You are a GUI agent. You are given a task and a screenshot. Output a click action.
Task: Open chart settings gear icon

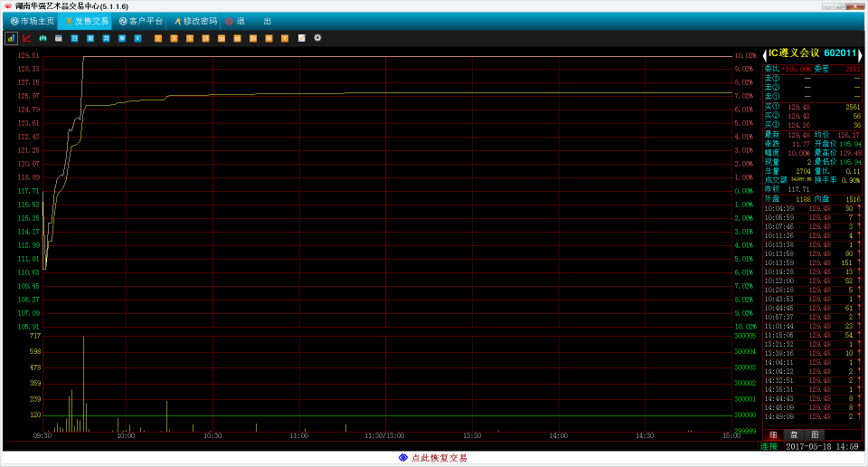coord(317,38)
